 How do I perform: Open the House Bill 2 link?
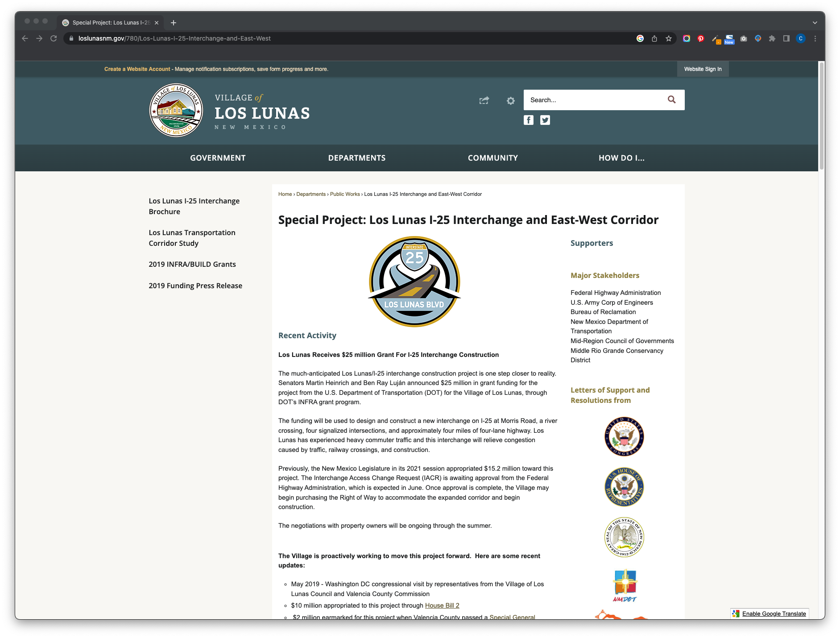coord(442,605)
